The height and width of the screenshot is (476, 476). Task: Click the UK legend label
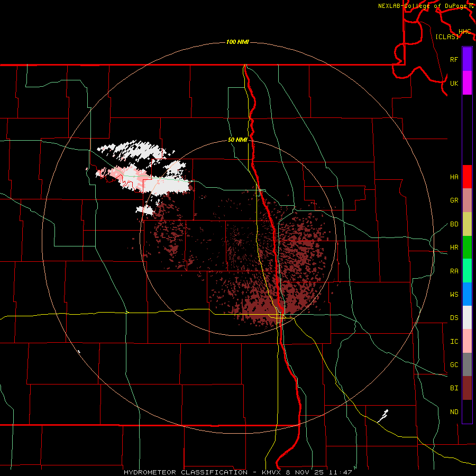454,83
